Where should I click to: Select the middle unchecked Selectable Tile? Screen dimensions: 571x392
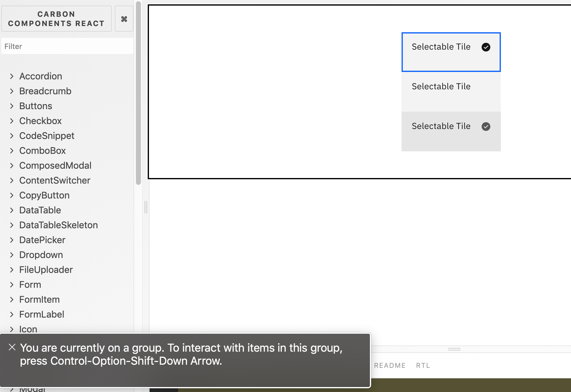click(x=451, y=92)
